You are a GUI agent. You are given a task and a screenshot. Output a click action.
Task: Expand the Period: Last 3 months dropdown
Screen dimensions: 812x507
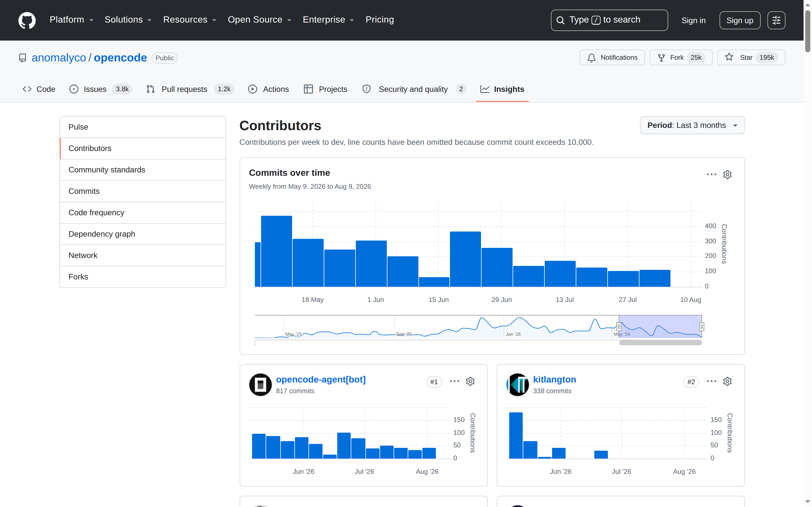692,125
